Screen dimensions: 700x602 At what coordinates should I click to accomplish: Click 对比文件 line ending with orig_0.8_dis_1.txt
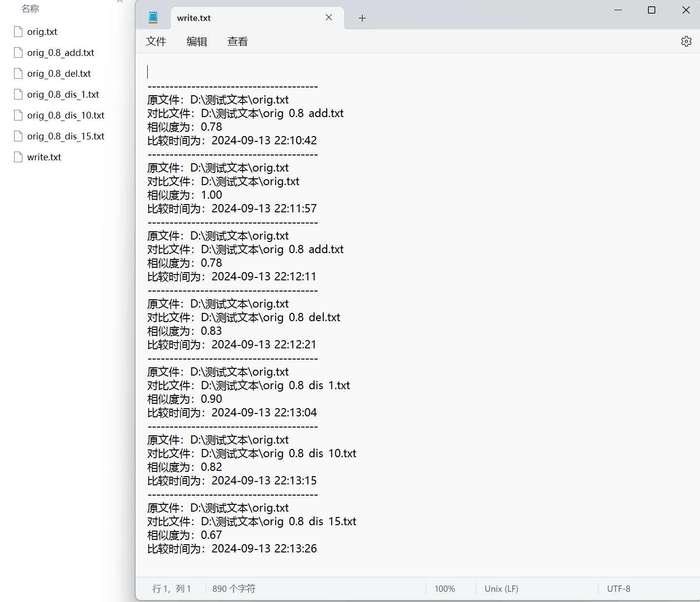[248, 385]
